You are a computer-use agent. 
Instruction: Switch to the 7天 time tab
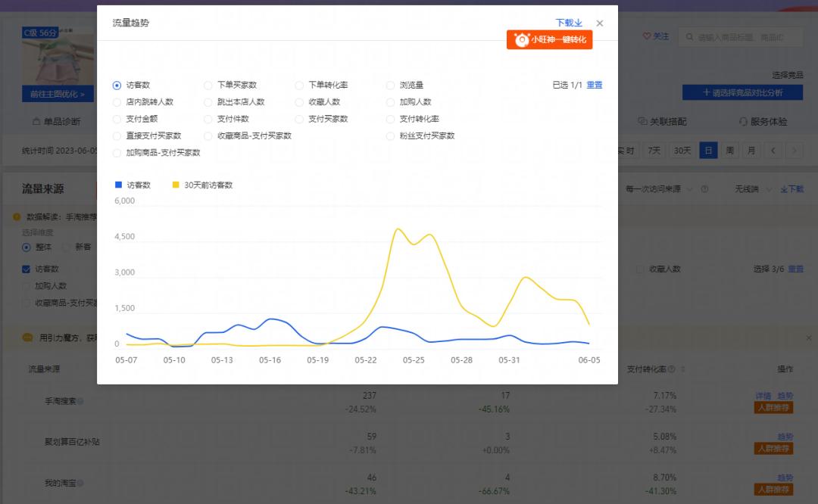tap(654, 151)
